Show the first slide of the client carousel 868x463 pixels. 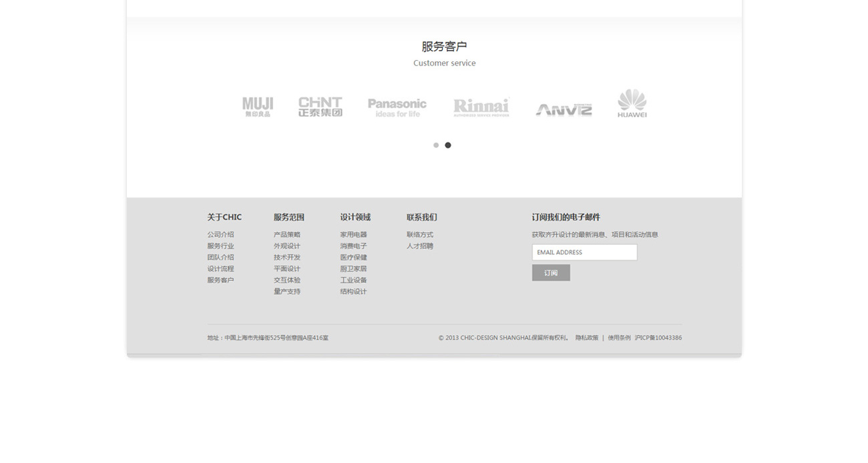436,145
